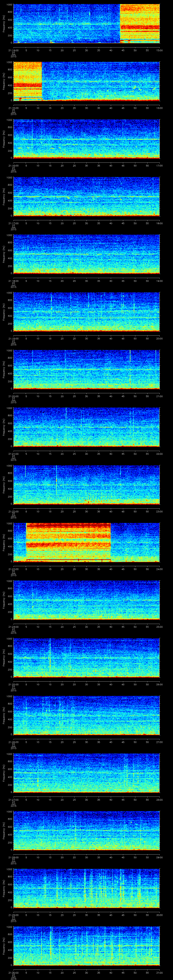Select the "21:22:00" start time label
Screen dimensions: 173x980
(13, 511)
